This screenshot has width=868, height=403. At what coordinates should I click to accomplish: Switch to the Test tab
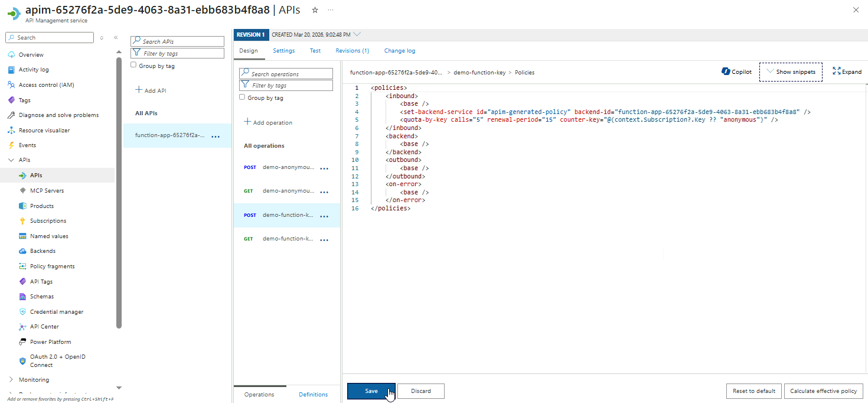(x=315, y=51)
